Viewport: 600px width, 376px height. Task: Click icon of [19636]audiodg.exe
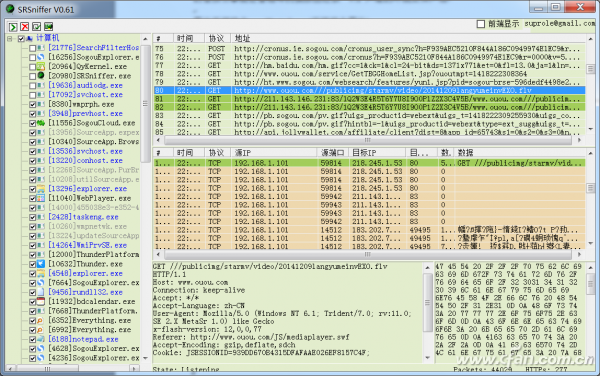tap(41, 85)
